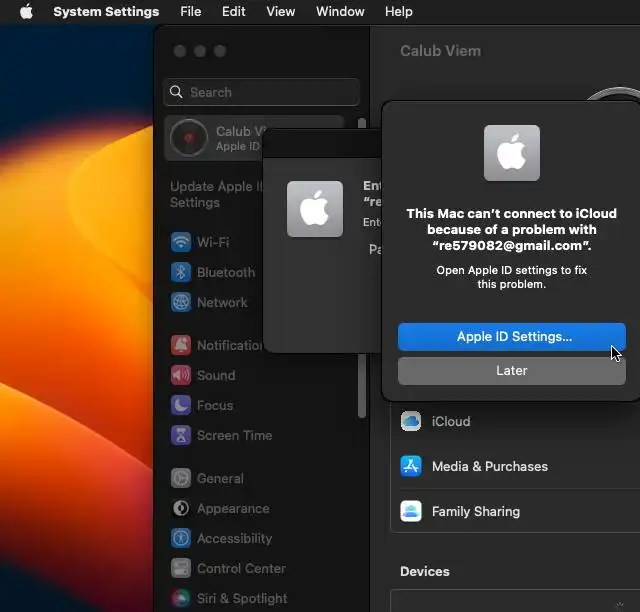The height and width of the screenshot is (612, 640).
Task: Click the Media & Purchases App Store icon
Action: (x=411, y=466)
